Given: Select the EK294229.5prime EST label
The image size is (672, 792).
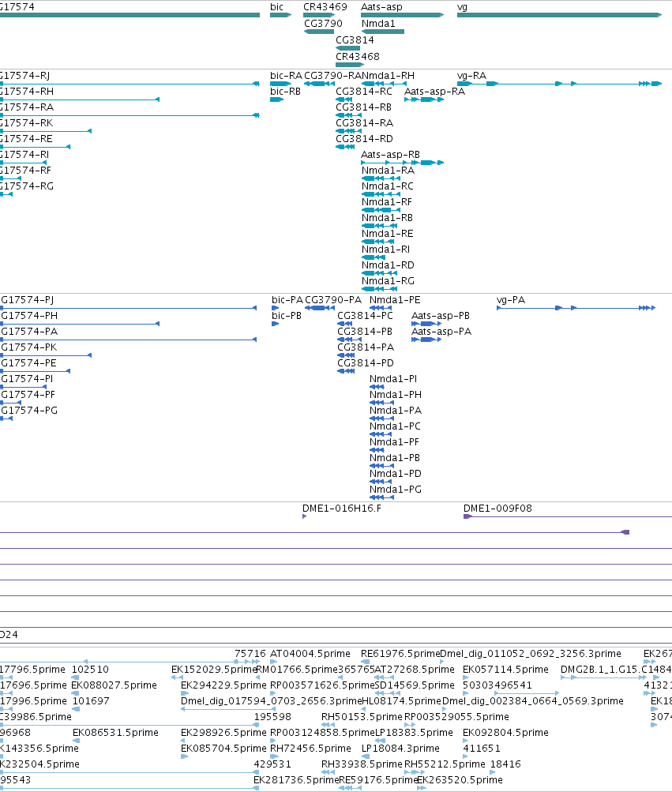Looking at the screenshot, I should coord(223,685).
